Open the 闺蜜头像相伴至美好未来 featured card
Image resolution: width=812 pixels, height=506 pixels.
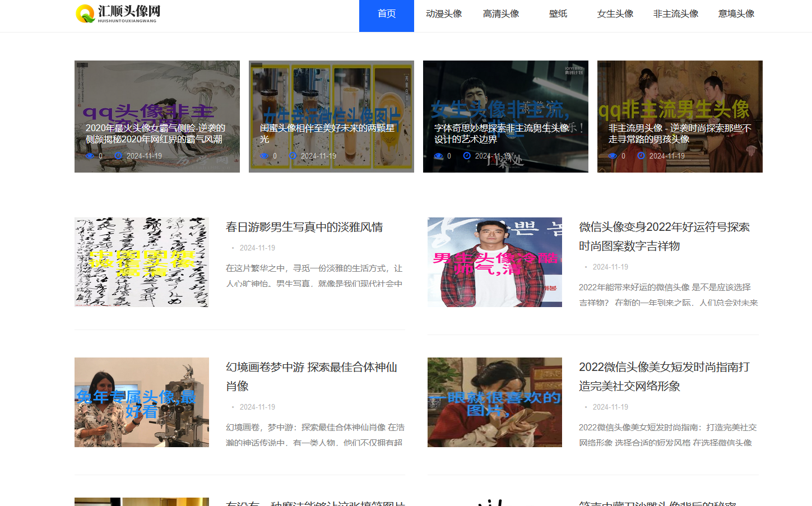pyautogui.click(x=331, y=117)
